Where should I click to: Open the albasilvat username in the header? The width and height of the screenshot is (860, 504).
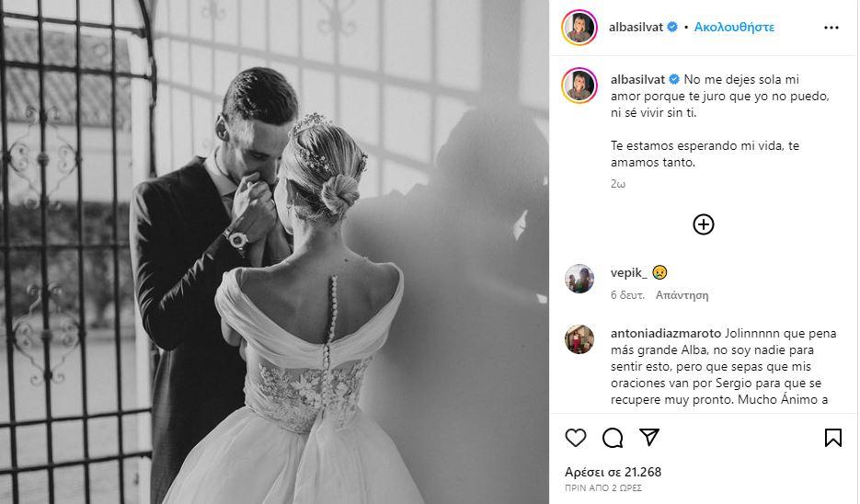(636, 27)
